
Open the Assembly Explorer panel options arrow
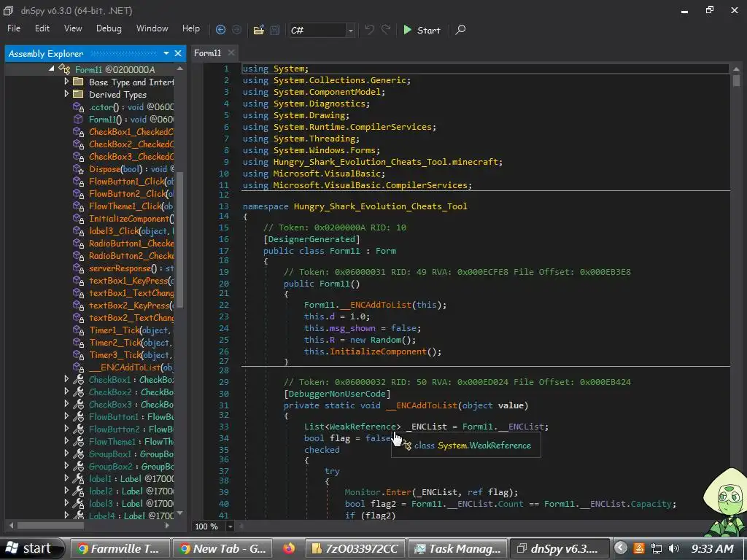point(166,53)
